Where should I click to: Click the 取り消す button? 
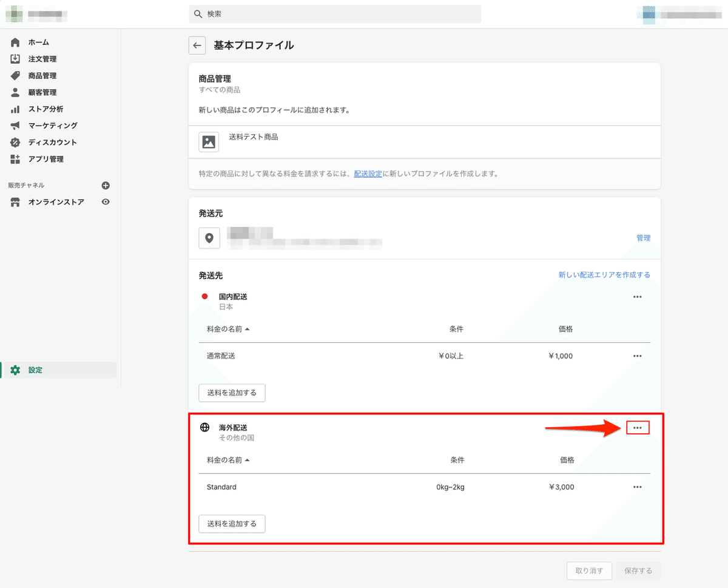589,570
